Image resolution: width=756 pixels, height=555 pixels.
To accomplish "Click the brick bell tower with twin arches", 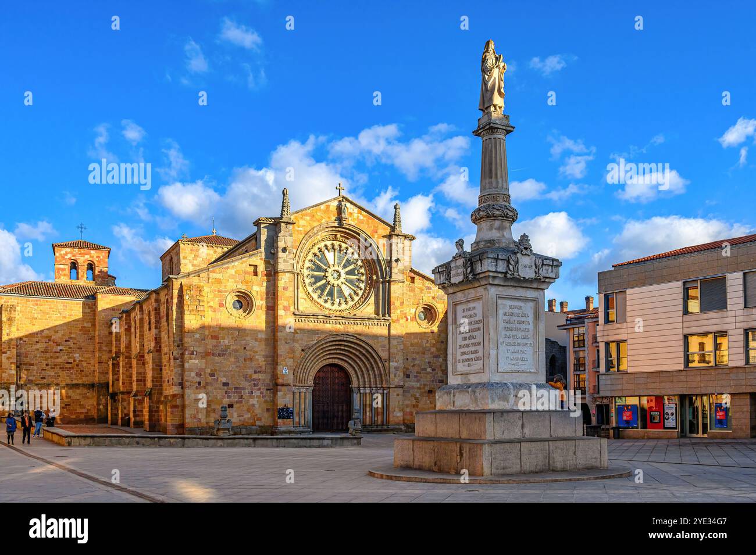I will coord(81,262).
